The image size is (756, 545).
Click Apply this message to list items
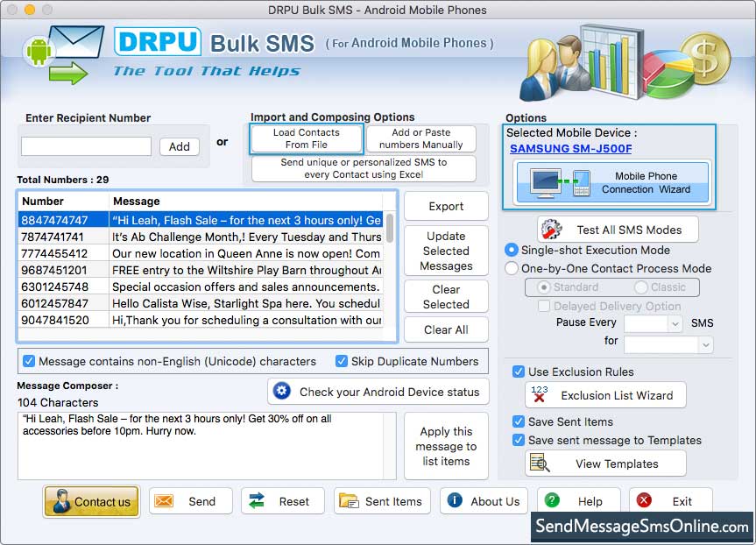(446, 446)
